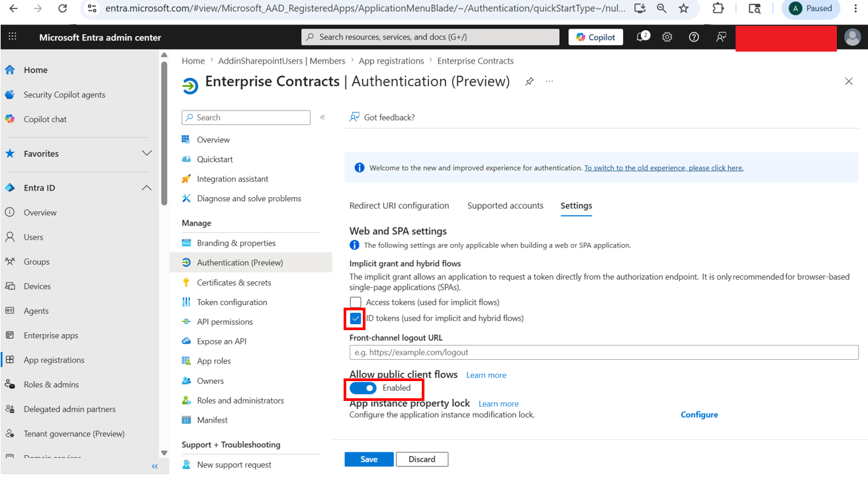Viewport: 868px width, 477px height.
Task: Select the Settings tab
Action: [576, 206]
